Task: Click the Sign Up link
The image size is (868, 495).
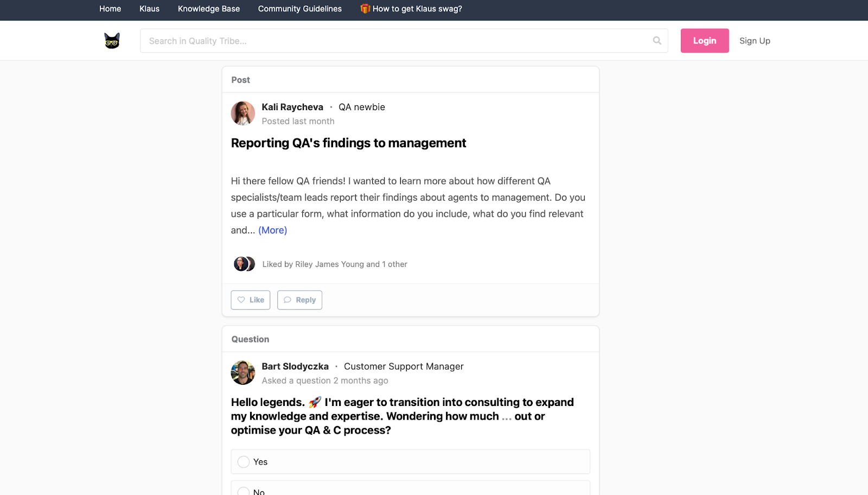Action: tap(755, 41)
